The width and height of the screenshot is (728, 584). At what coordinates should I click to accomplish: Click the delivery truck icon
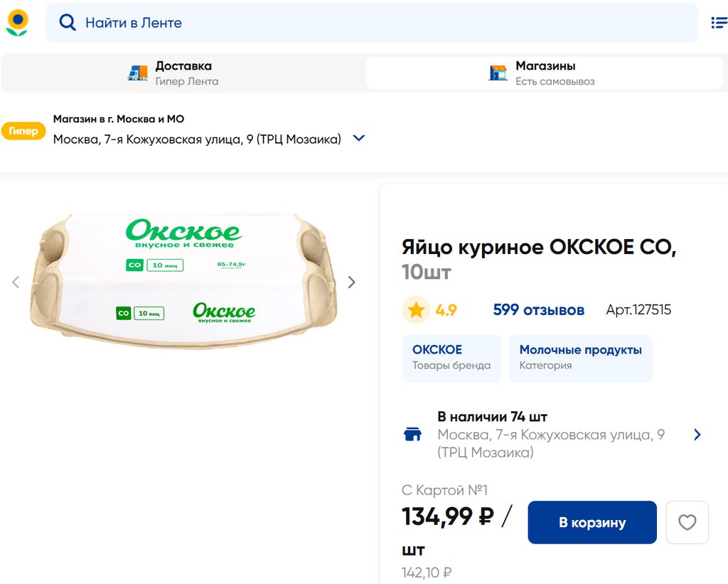click(137, 73)
